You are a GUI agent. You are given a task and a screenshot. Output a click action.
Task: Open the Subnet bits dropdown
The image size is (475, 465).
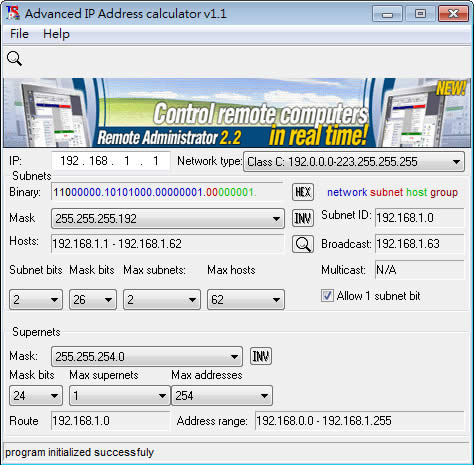pyautogui.click(x=36, y=300)
